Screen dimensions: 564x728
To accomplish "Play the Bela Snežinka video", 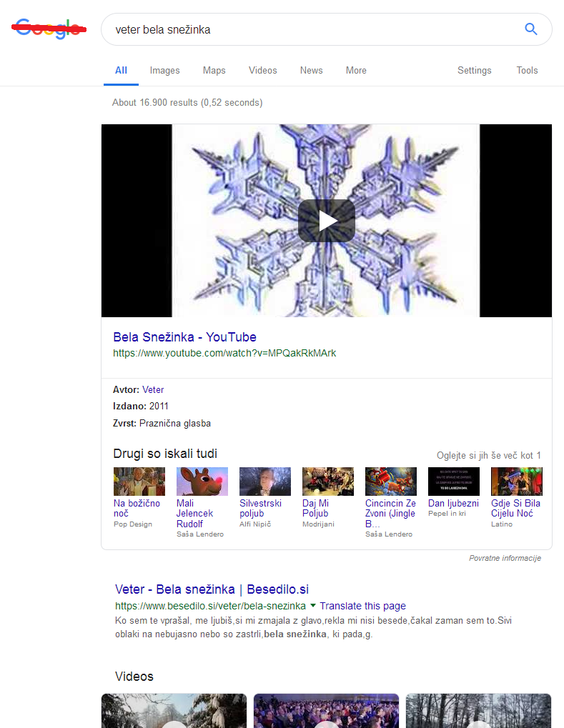I will [326, 221].
